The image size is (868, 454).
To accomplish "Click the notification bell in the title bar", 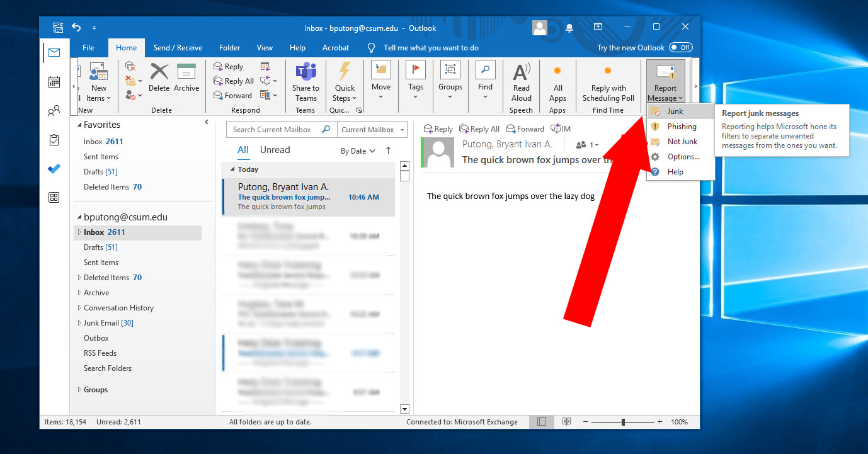I will click(570, 28).
